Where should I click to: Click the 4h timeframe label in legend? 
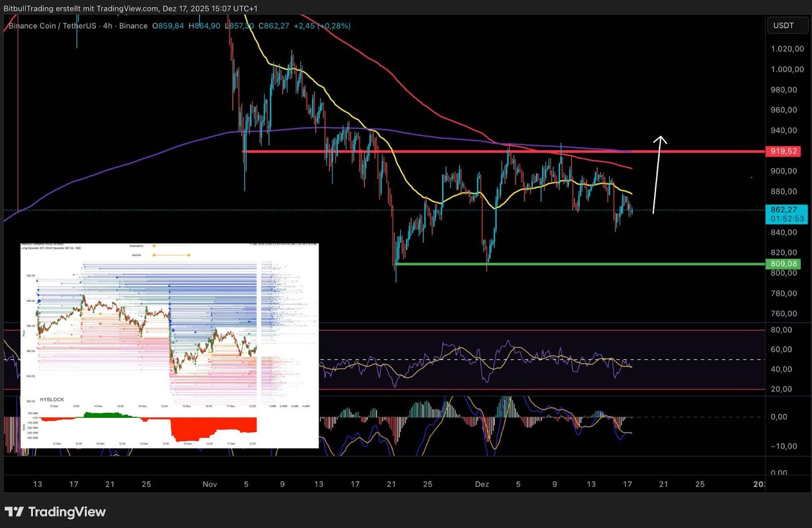click(x=108, y=26)
